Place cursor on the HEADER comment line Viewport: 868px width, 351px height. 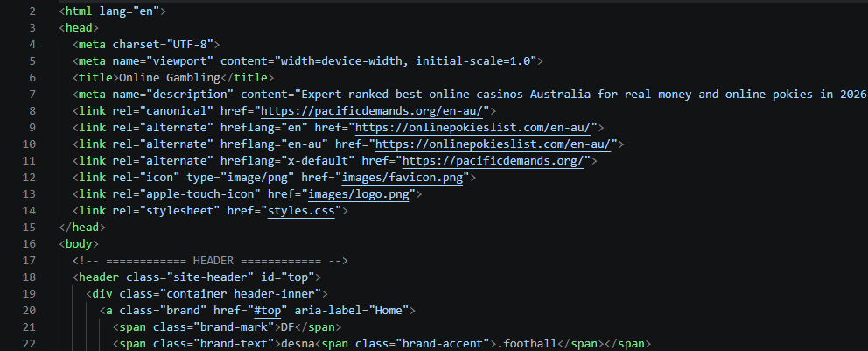(210, 260)
